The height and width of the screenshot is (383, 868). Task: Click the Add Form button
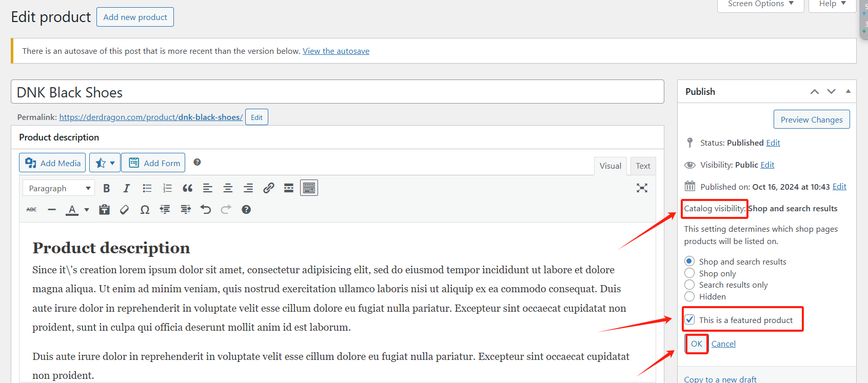tap(153, 163)
